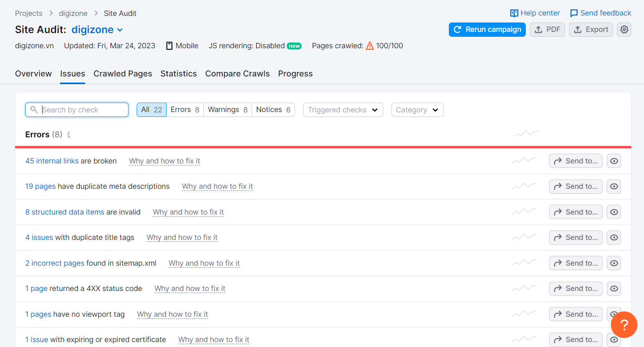Click the Mobile device icon

169,46
